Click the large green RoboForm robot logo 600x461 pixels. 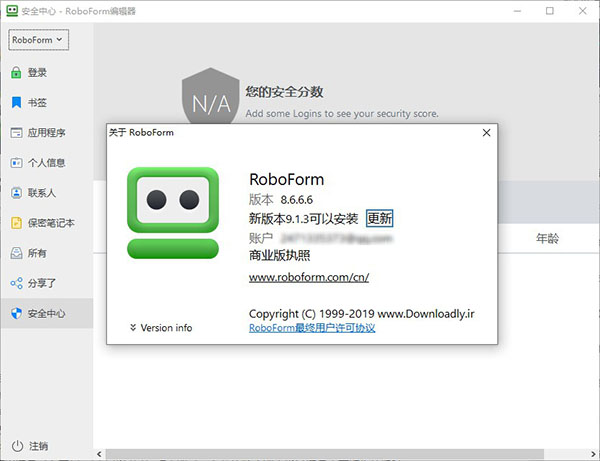[x=173, y=213]
